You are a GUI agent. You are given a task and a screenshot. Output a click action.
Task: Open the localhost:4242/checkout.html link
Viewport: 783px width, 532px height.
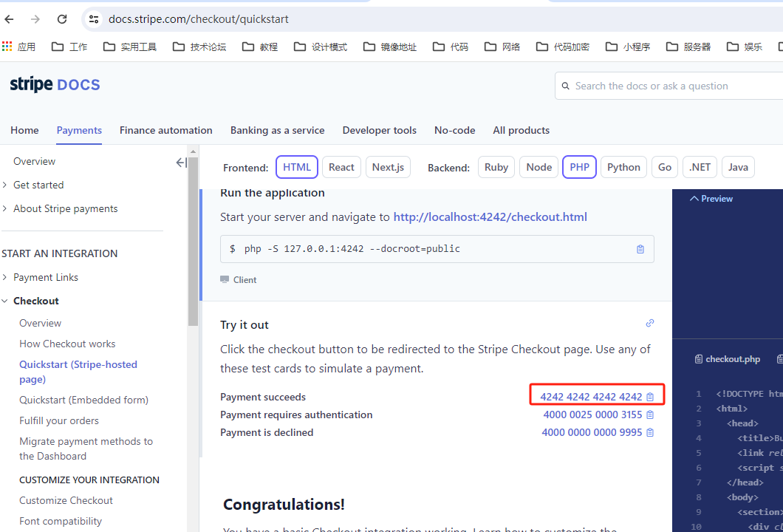[x=490, y=216]
